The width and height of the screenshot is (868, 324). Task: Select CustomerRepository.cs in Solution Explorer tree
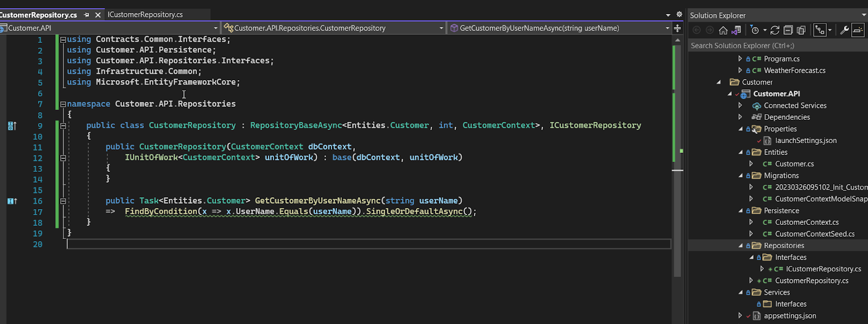(x=812, y=281)
